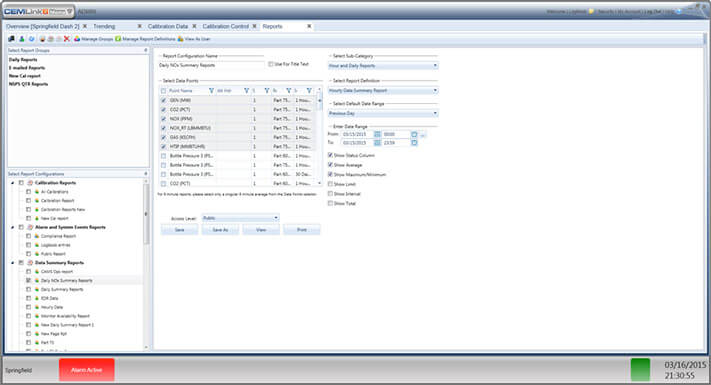Click the yellow logbook icon in header
This screenshot has width=711, height=385.
(591, 11)
